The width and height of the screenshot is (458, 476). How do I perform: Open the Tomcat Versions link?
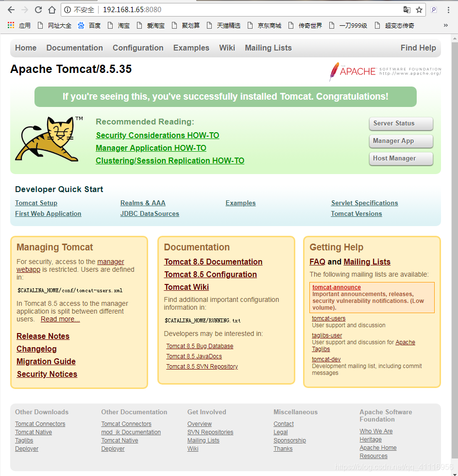(x=356, y=214)
